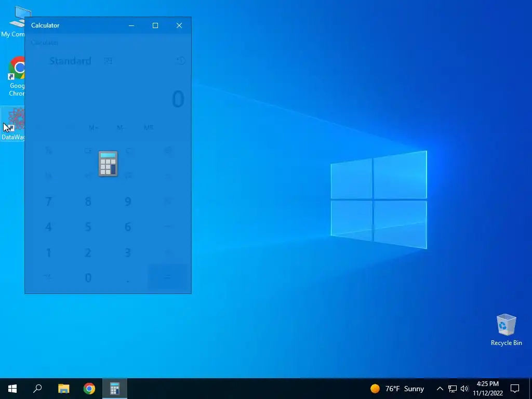Select the 2 key in Calculator
This screenshot has width=532, height=399.
point(88,252)
